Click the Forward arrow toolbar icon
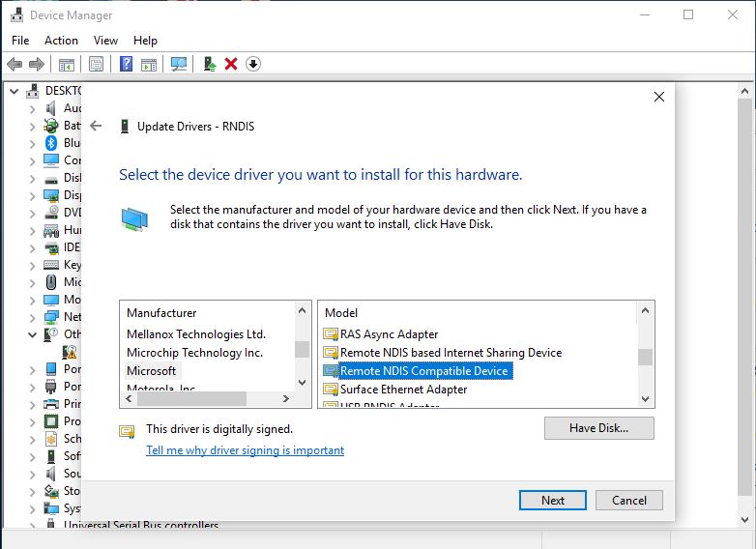Viewport: 756px width, 549px height. tap(37, 64)
